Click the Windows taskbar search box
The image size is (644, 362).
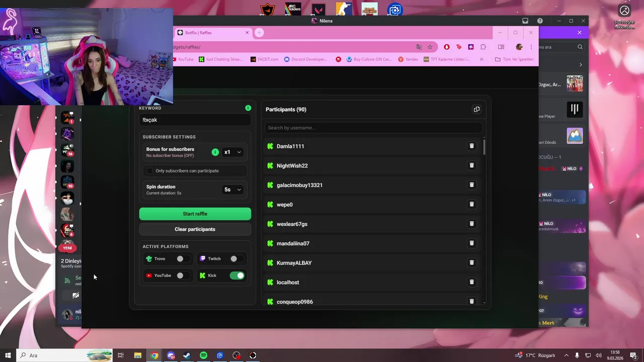(x=64, y=355)
